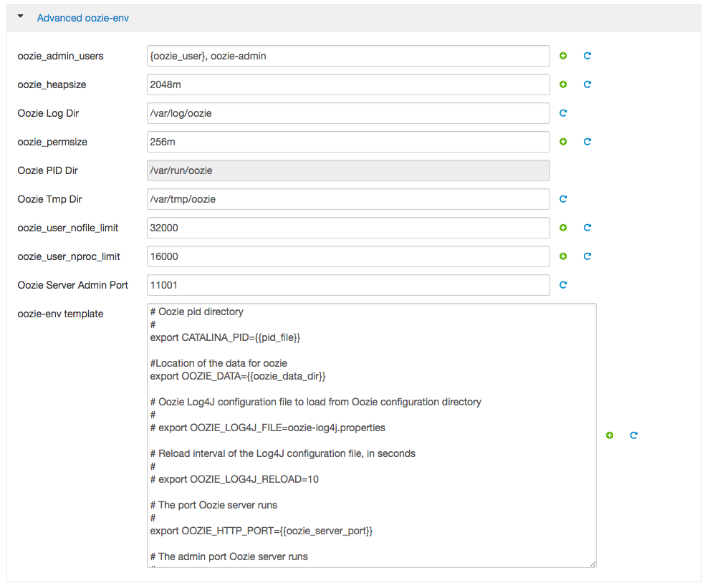Screen dimensions: 715x588
Task: Click the disclosure triangle above the section title
Action: (x=20, y=17)
